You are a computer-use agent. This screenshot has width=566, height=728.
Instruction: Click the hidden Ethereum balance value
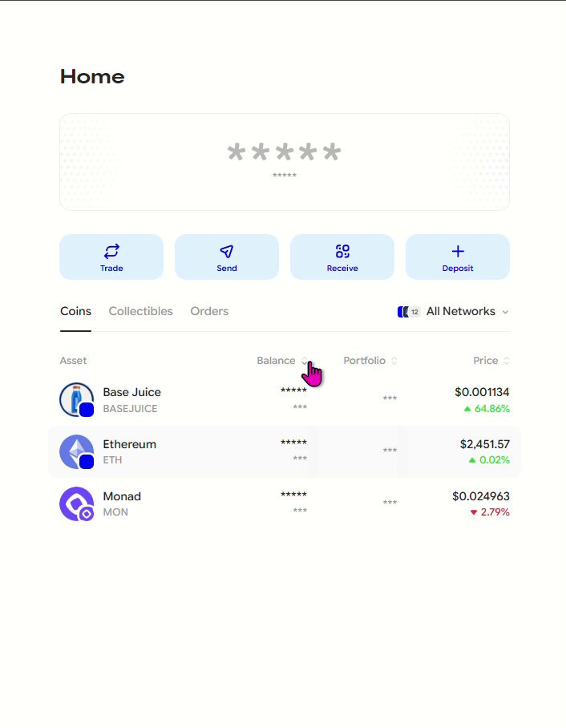tap(293, 443)
